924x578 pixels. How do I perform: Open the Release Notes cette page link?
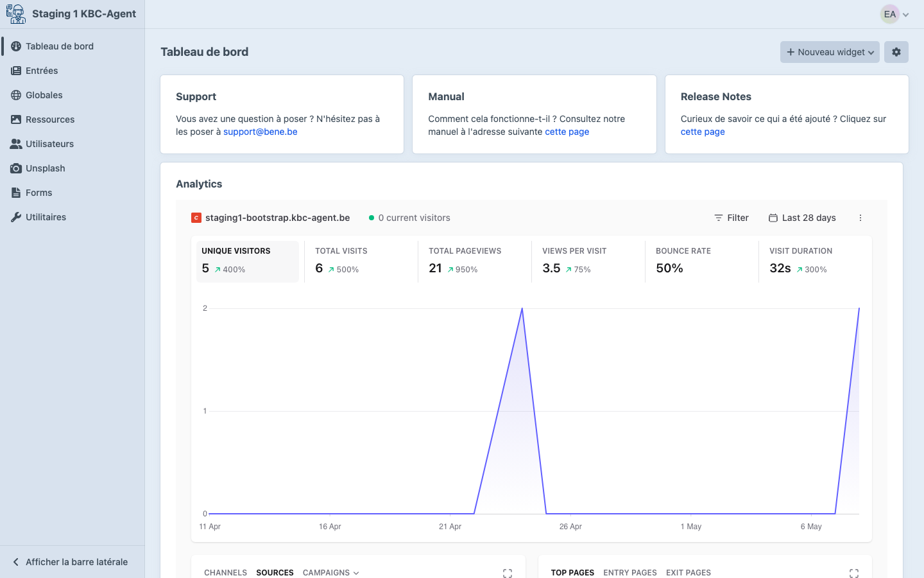tap(703, 132)
